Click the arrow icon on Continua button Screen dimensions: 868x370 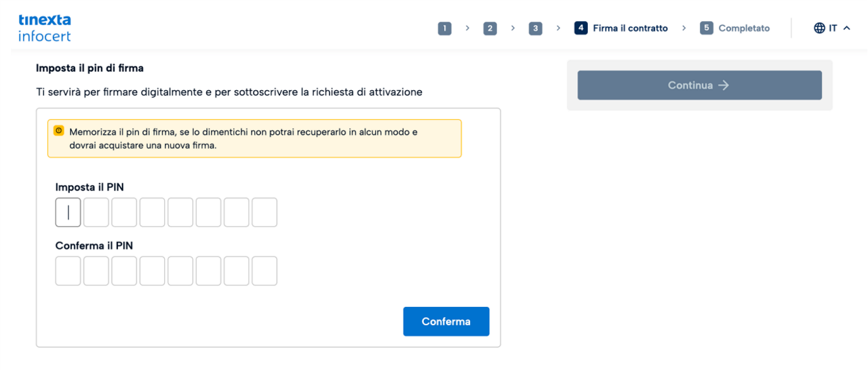click(x=724, y=85)
